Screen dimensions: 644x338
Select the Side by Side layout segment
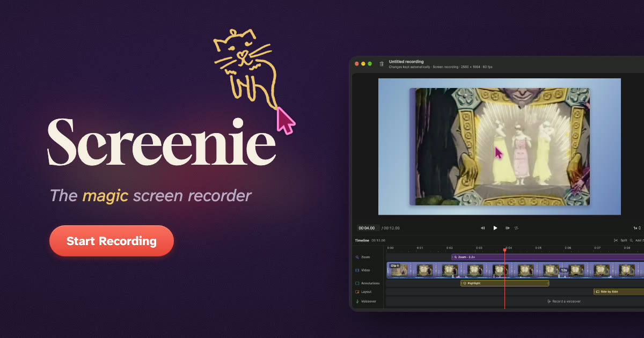619,292
